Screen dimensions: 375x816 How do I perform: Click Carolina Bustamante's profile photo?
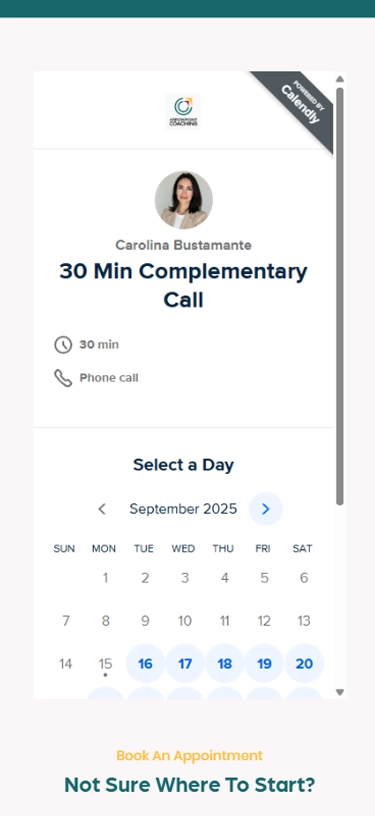[x=184, y=200]
